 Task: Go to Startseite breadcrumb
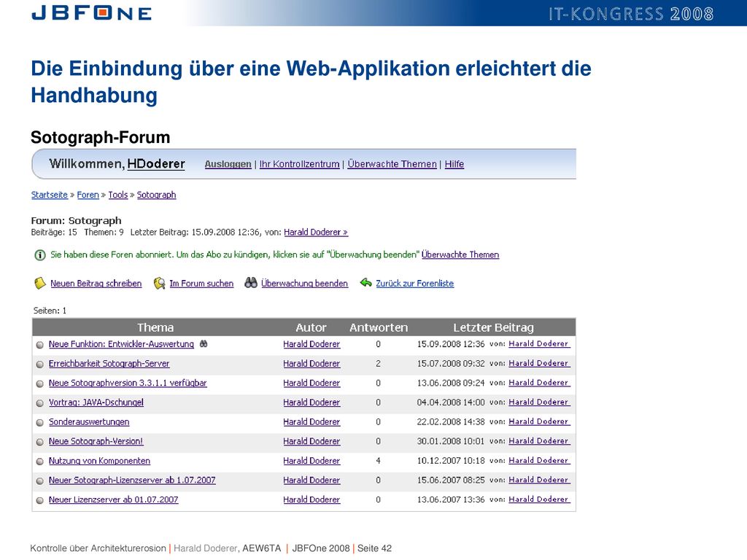[50, 195]
